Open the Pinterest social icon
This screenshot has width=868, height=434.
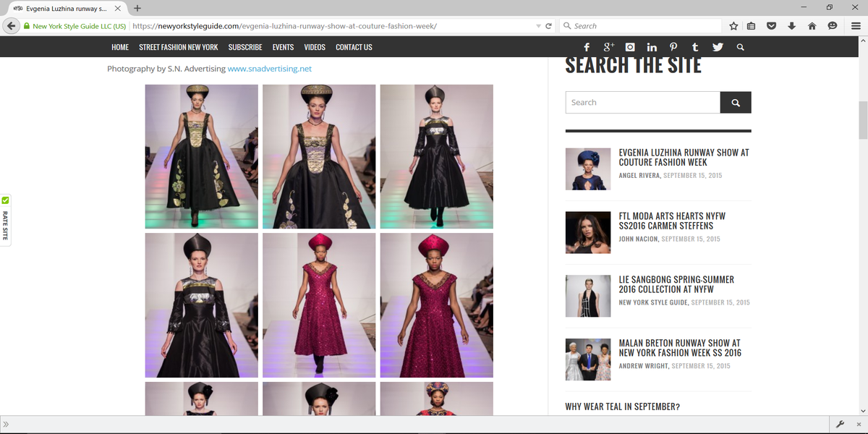coord(673,47)
